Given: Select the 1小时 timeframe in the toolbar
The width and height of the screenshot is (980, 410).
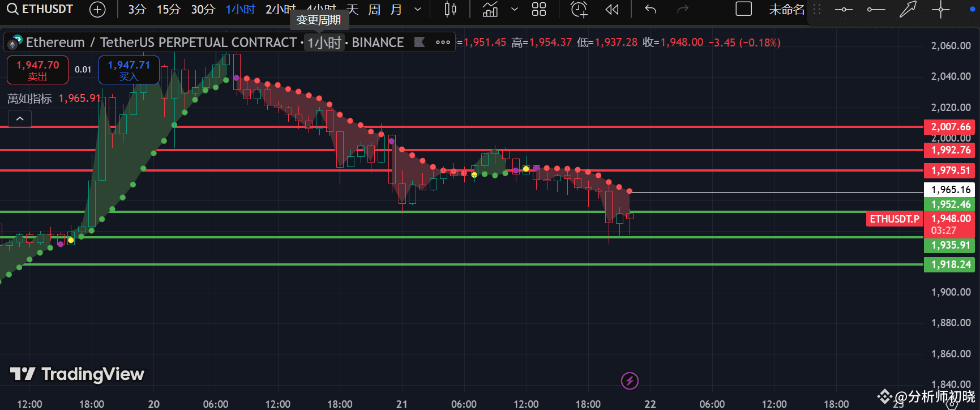Looking at the screenshot, I should (240, 9).
